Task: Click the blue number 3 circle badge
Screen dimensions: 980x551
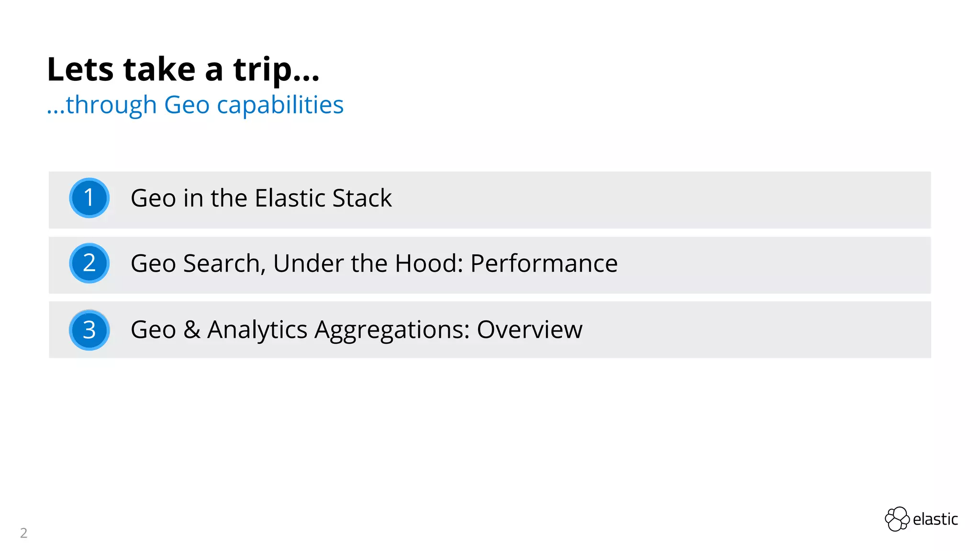Action: pos(89,330)
